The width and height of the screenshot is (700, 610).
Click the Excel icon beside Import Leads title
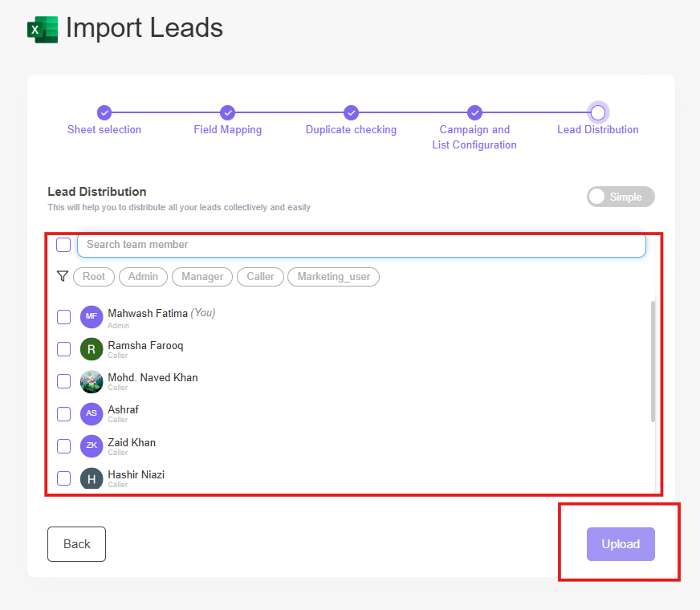43,29
